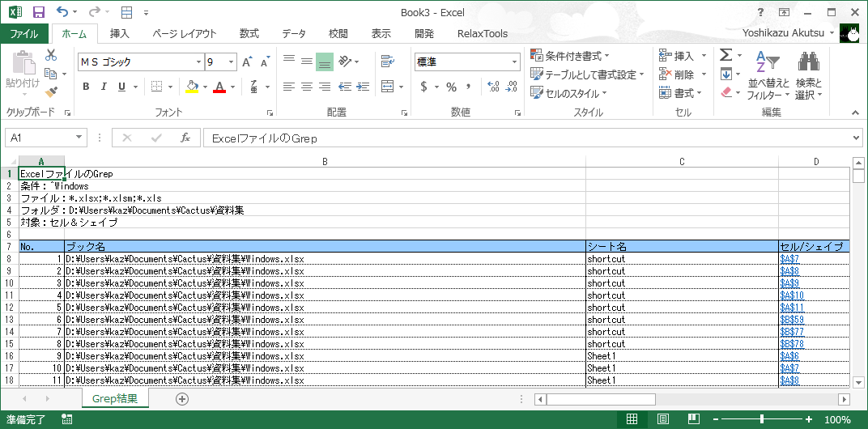Collapse the ribbon with arrow
The width and height of the screenshot is (868, 429).
pos(856,113)
